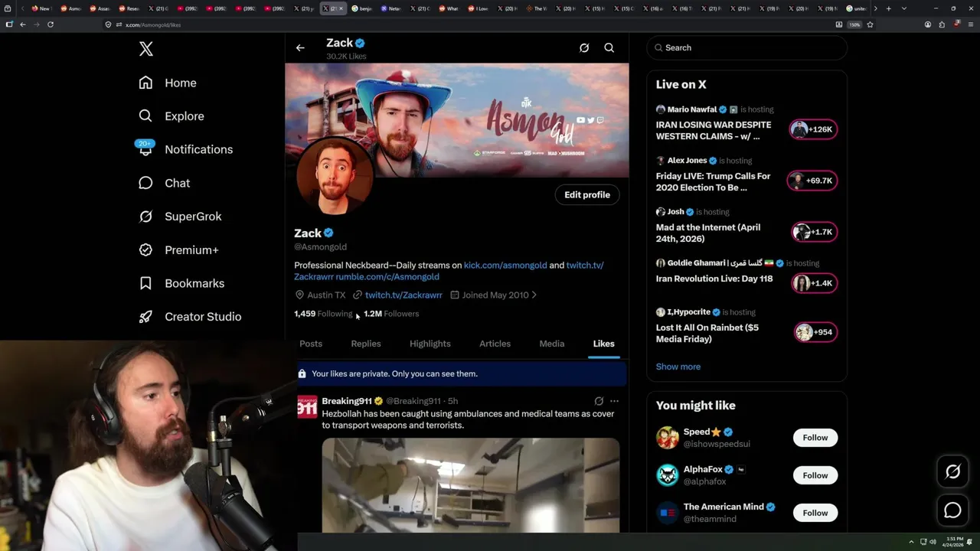Open Explore in the sidebar
This screenshot has height=551, width=980.
coord(171,116)
